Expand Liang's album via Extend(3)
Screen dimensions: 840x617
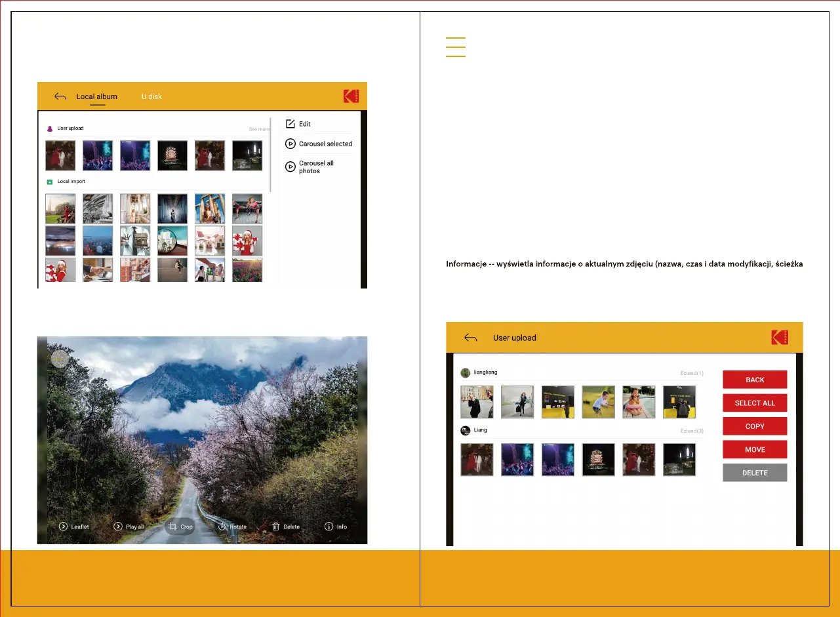(691, 431)
